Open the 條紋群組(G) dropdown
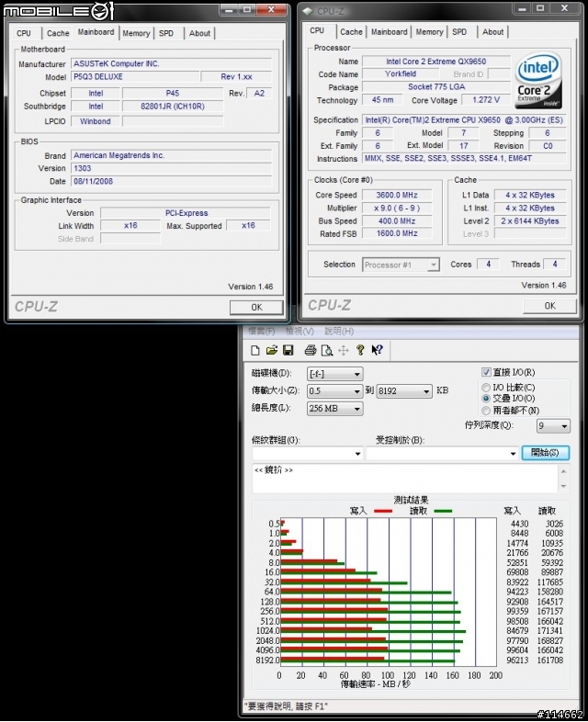 [308, 454]
